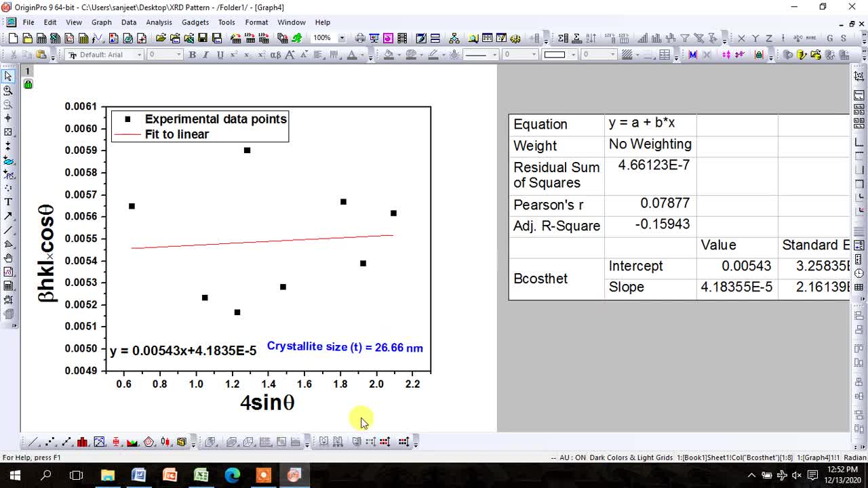Click the New Project icon
This screenshot has width=868, height=488.
(13, 39)
